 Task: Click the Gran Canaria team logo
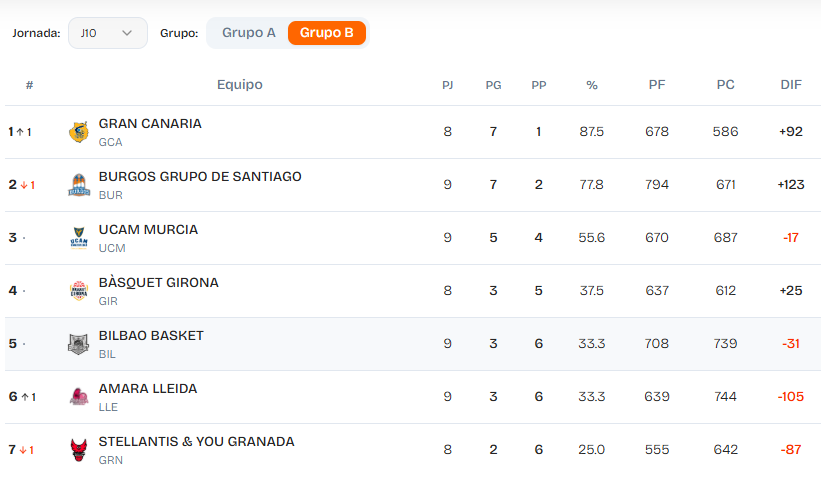click(79, 132)
